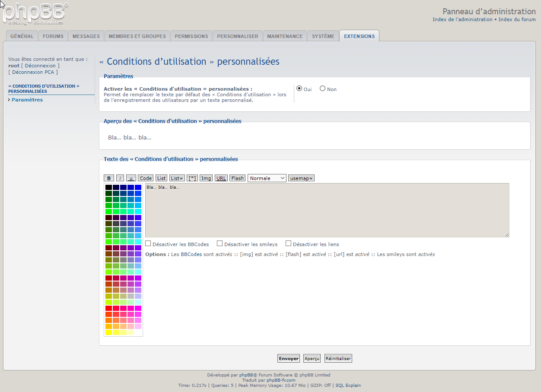Enable Désactiver les smileys checkbox
The height and width of the screenshot is (392, 541).
pyautogui.click(x=220, y=243)
